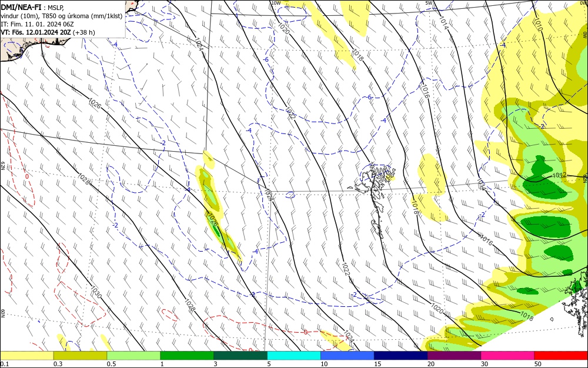Image resolution: width=588 pixels, height=368 pixels.
Task: Click the legend value '20'
Action: pyautogui.click(x=431, y=364)
